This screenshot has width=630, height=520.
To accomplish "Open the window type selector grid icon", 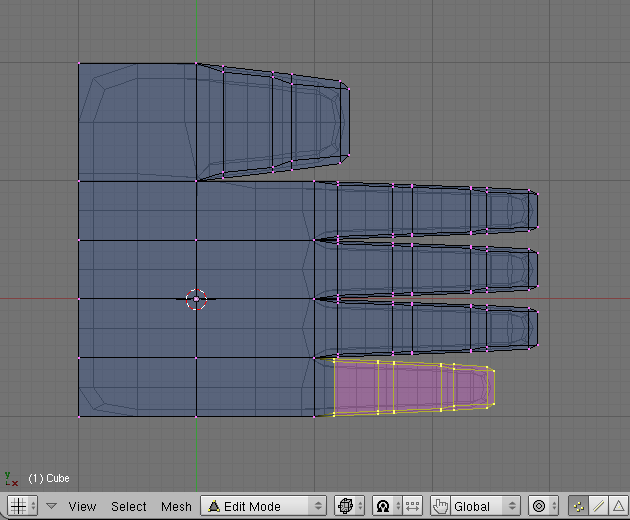I will click(22, 506).
